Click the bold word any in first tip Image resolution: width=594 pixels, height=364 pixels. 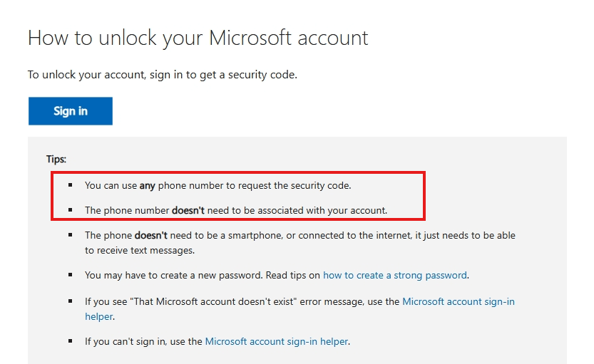(x=148, y=186)
